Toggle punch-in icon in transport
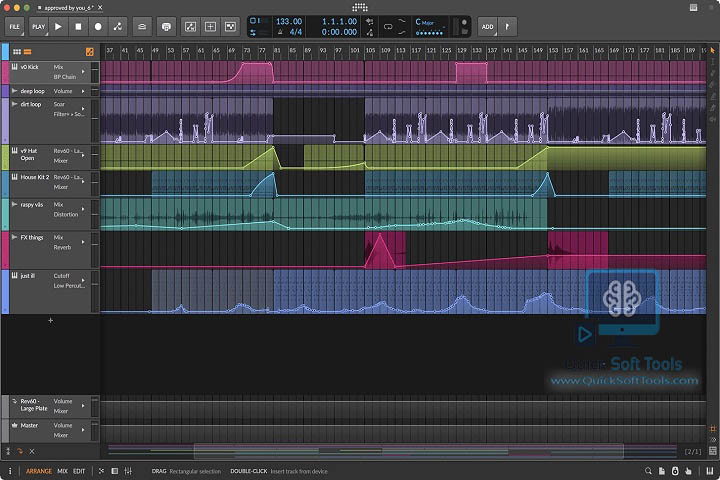Image resolution: width=720 pixels, height=480 pixels. click(x=402, y=21)
